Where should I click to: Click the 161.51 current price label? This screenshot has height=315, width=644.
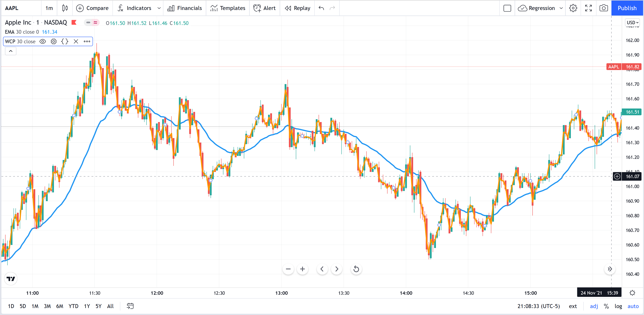pyautogui.click(x=632, y=112)
